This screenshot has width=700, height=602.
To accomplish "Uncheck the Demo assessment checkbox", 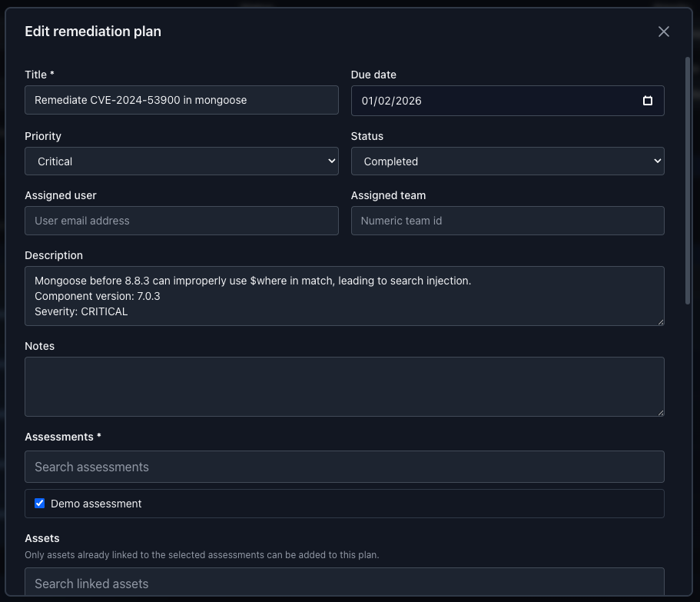I will click(x=39, y=504).
